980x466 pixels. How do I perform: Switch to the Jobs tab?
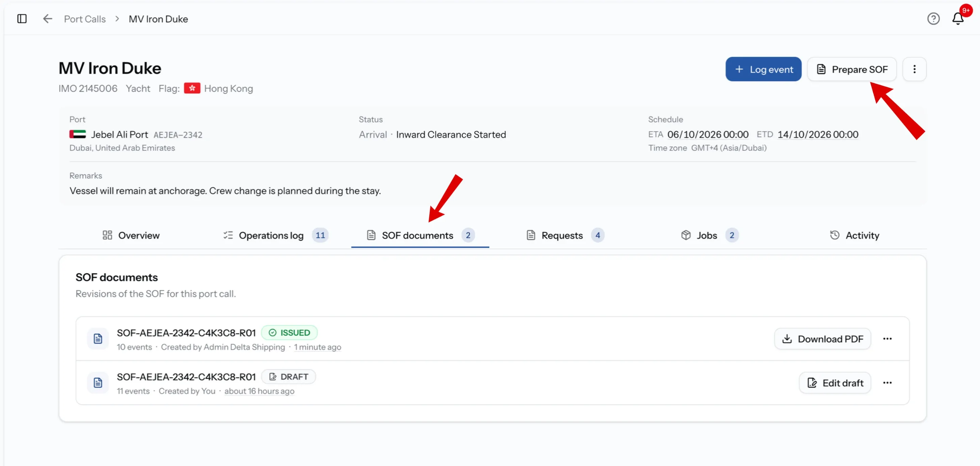[x=710, y=235]
